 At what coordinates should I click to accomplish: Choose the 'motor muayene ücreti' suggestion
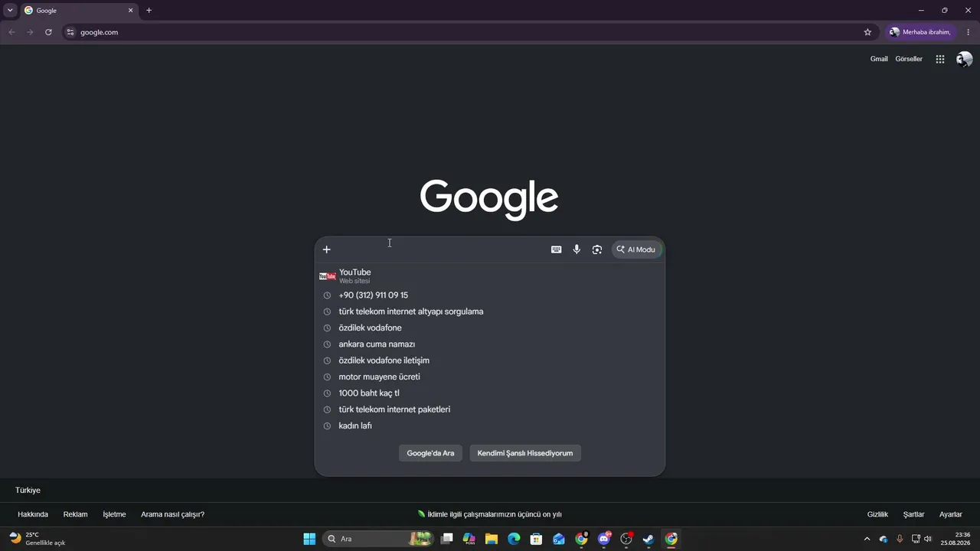(490, 377)
